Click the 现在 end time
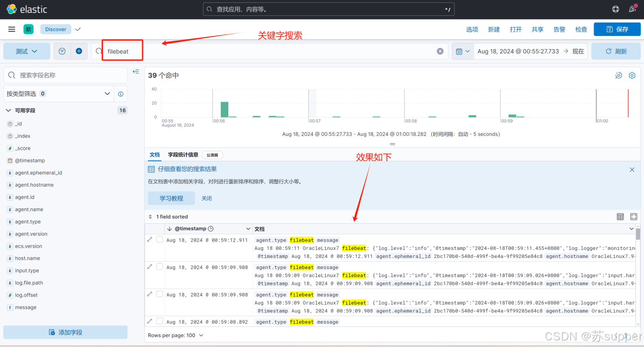This screenshot has width=644, height=347. tap(578, 51)
